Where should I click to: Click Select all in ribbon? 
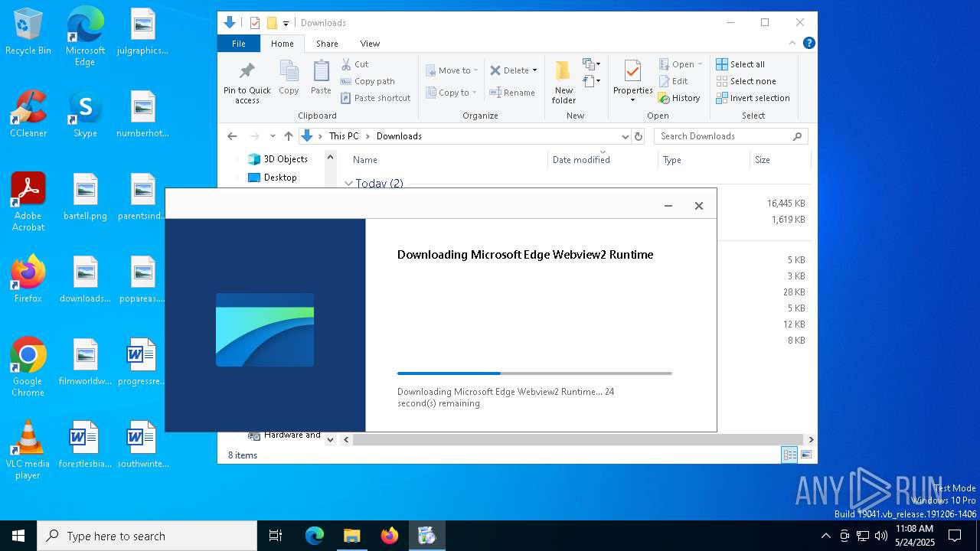[x=740, y=64]
